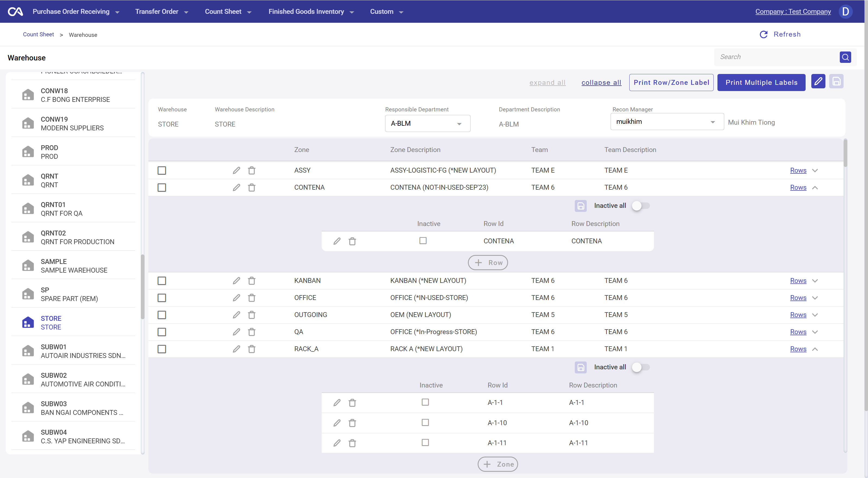Viewport: 868px width, 478px height.
Task: Delete the ASSY zone with trash icon
Action: [252, 170]
